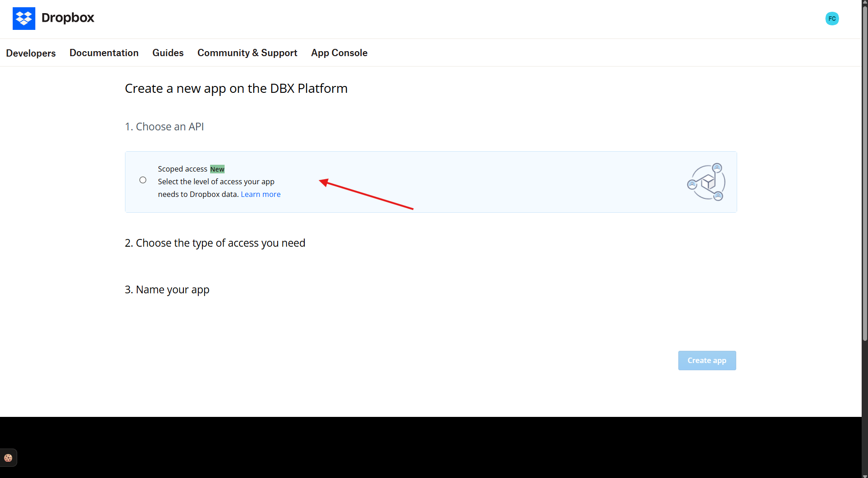This screenshot has height=478, width=868.
Task: Click the 'Choose an API' step heading
Action: click(164, 127)
